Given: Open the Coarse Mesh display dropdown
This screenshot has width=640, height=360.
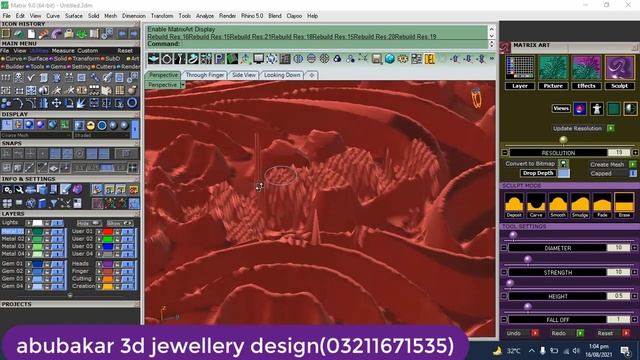Looking at the screenshot, I should pos(36,135).
